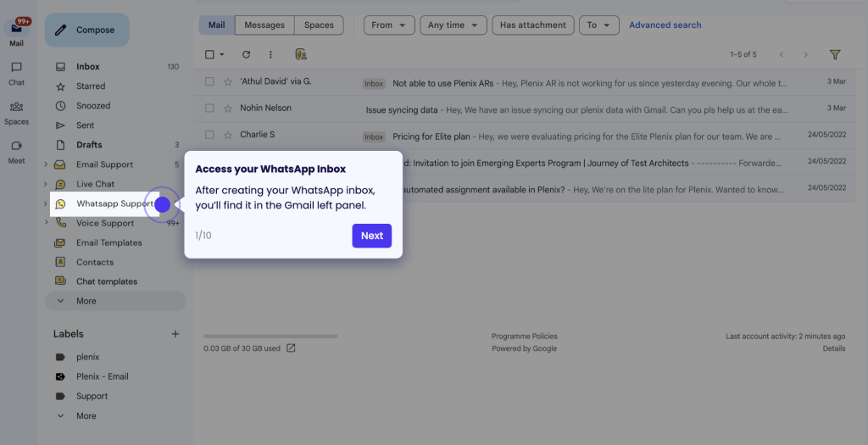Open Email Support inbox icon
868x445 pixels.
[x=60, y=164]
